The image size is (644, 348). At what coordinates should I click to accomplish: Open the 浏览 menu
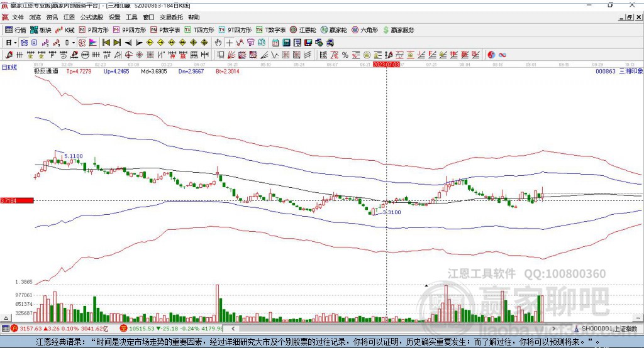click(35, 17)
